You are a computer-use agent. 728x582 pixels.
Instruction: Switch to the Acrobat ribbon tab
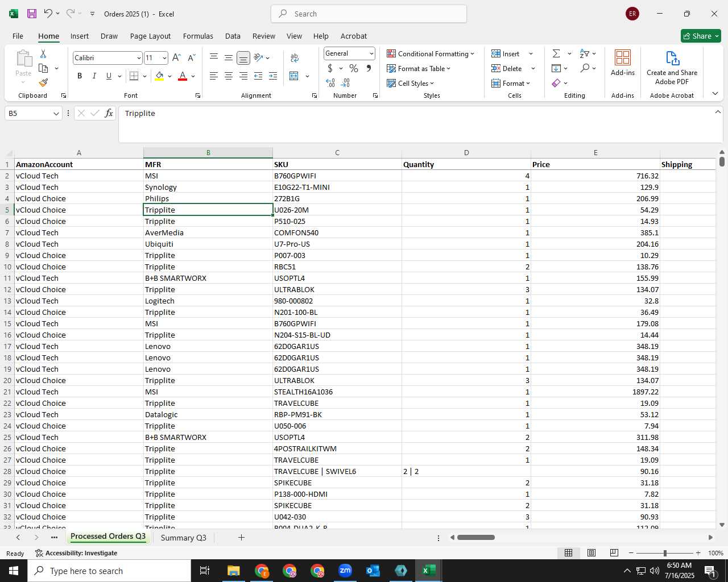tap(354, 36)
